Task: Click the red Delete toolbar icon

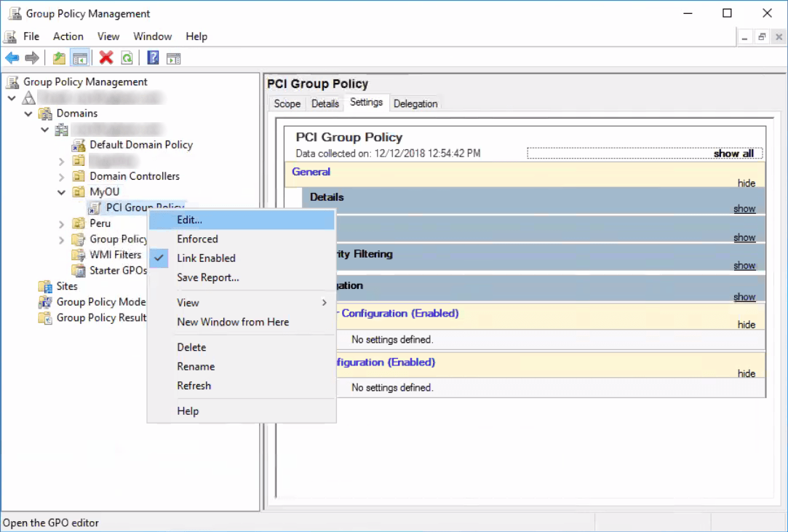Action: 106,58
